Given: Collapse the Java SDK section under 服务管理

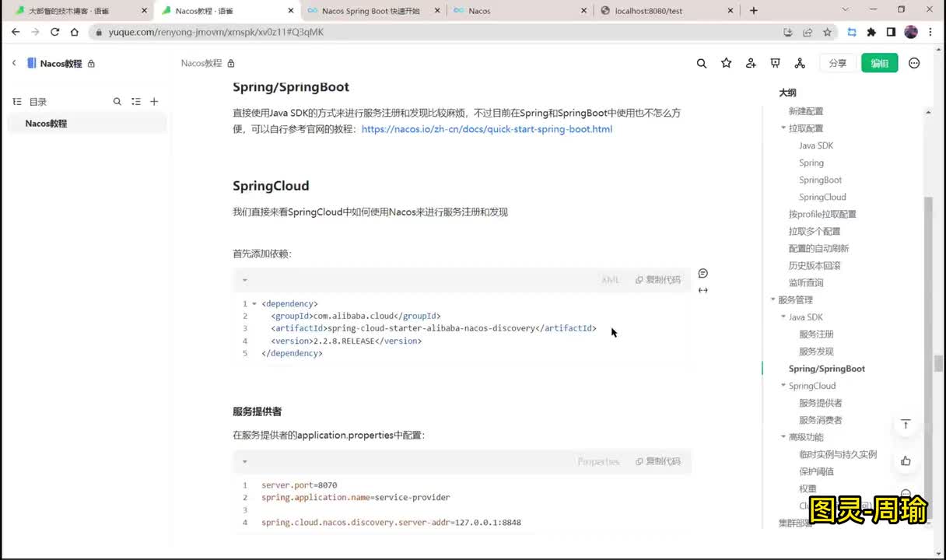Looking at the screenshot, I should coord(783,317).
